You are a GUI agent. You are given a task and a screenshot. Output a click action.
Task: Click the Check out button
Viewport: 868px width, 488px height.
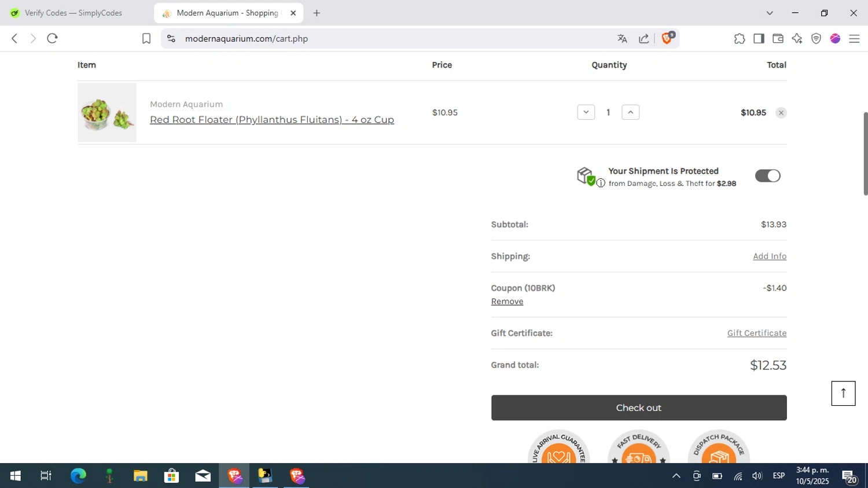(x=639, y=408)
